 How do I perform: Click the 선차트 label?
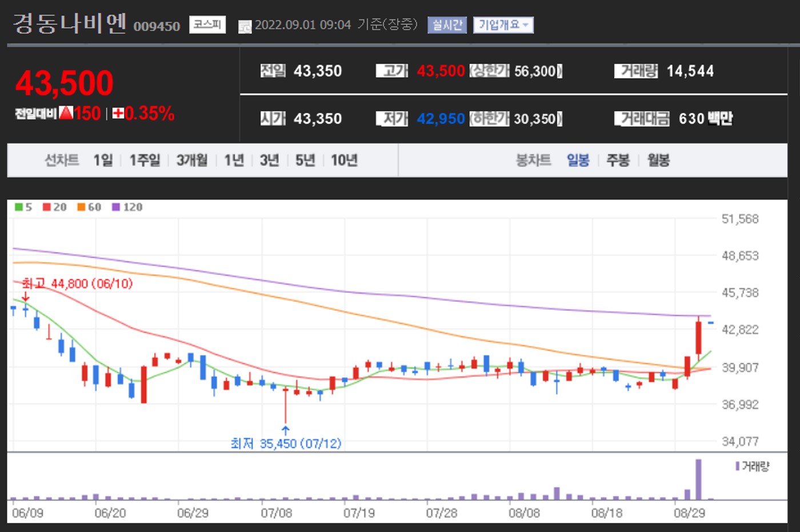(x=62, y=161)
